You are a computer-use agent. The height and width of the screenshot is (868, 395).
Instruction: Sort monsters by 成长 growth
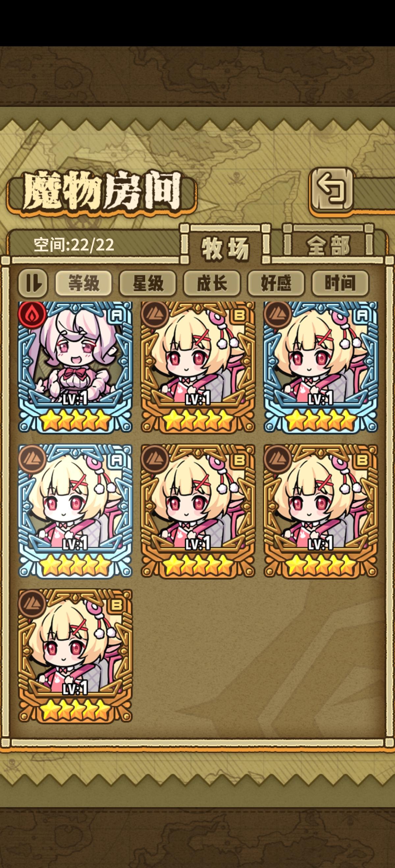pos(212,283)
